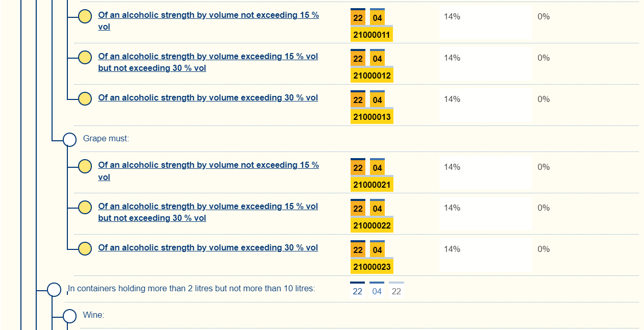Toggle the "In containers holding more than 2 litres" node circle
644x330 pixels.
[54, 290]
